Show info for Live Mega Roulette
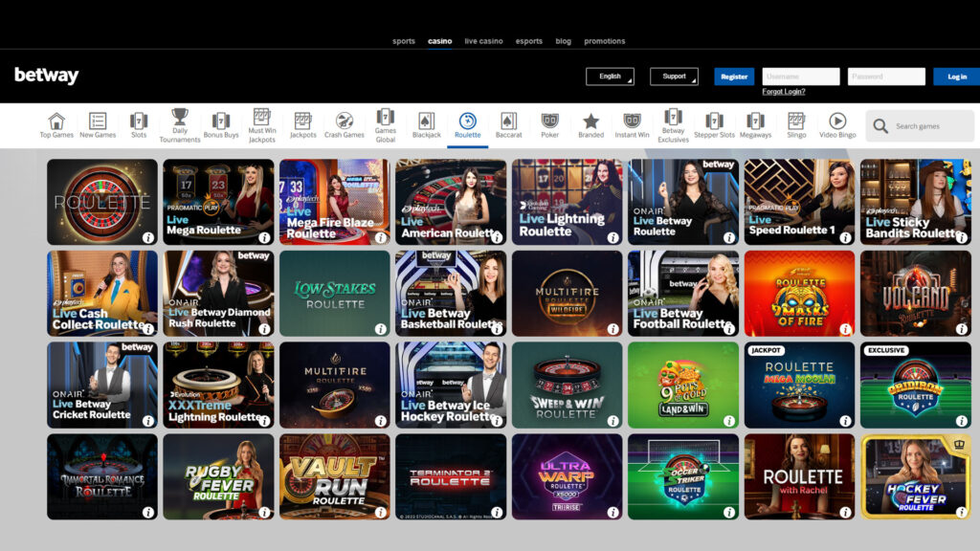This screenshot has width=980, height=551. click(x=264, y=237)
